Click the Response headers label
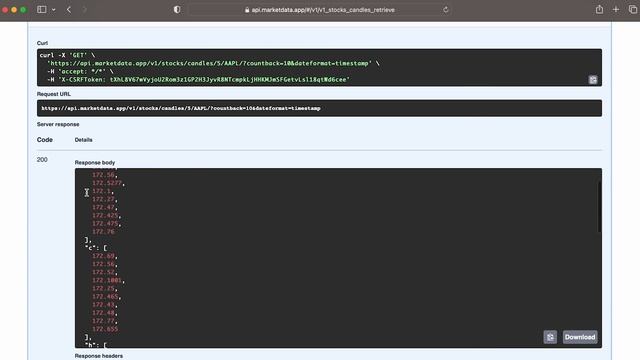640x360 pixels. [99, 356]
